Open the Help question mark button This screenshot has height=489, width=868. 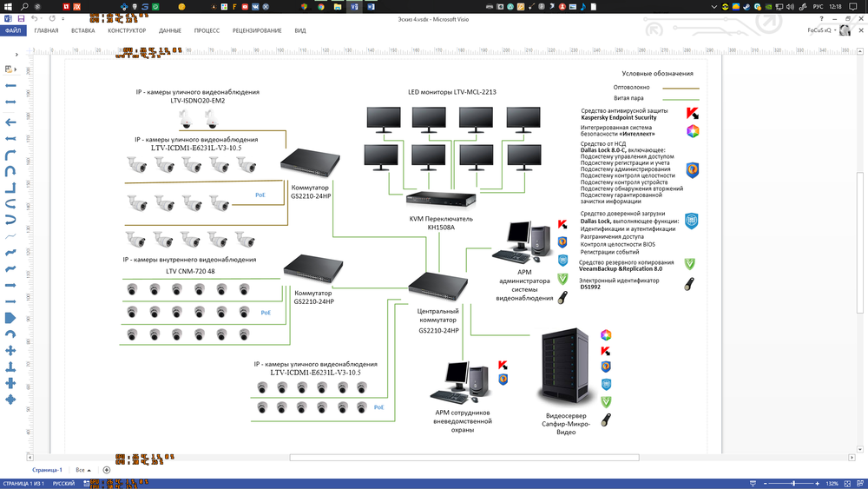(821, 19)
